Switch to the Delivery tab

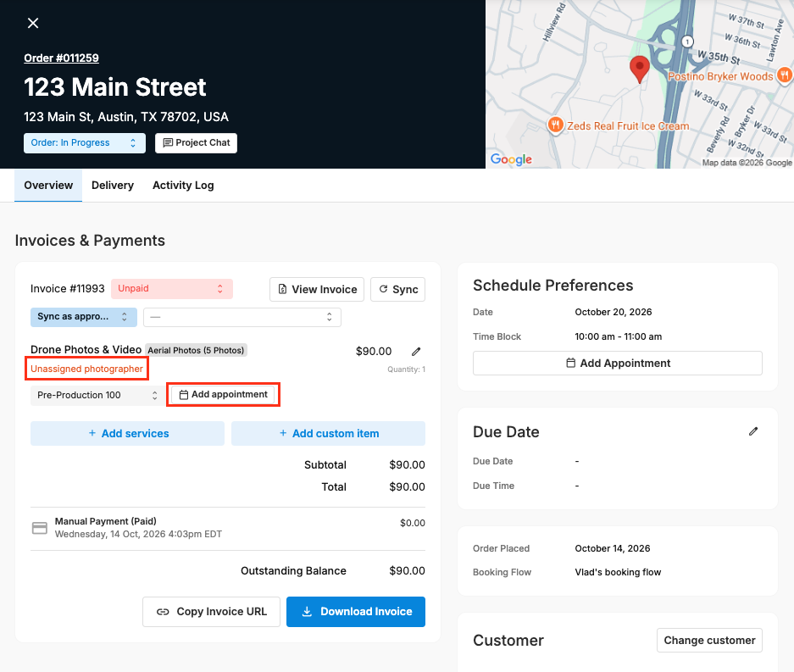click(113, 186)
